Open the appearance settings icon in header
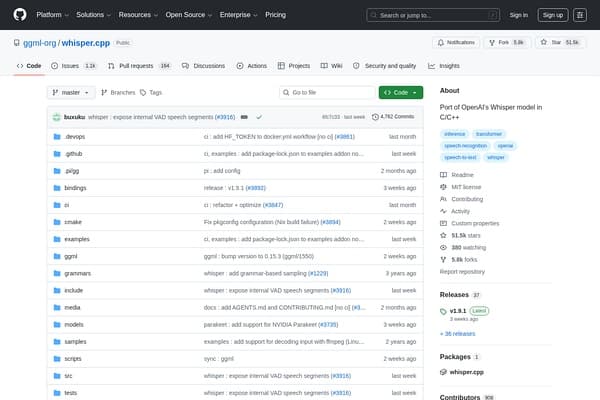The width and height of the screenshot is (600, 400). click(580, 15)
